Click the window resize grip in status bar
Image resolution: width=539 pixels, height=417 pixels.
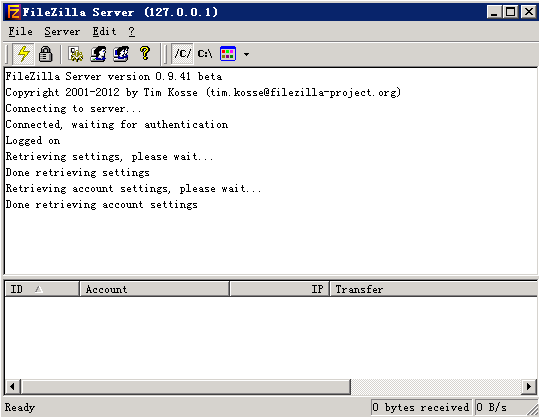(533, 410)
